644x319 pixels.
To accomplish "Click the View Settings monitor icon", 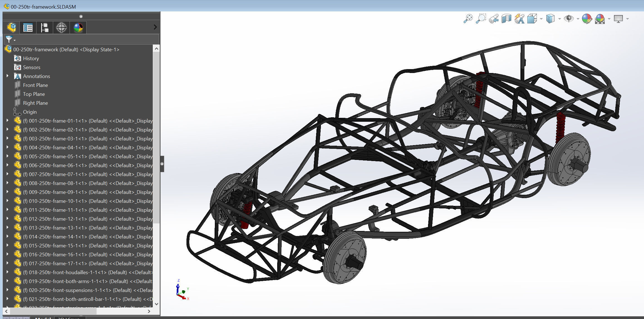I will (x=618, y=19).
